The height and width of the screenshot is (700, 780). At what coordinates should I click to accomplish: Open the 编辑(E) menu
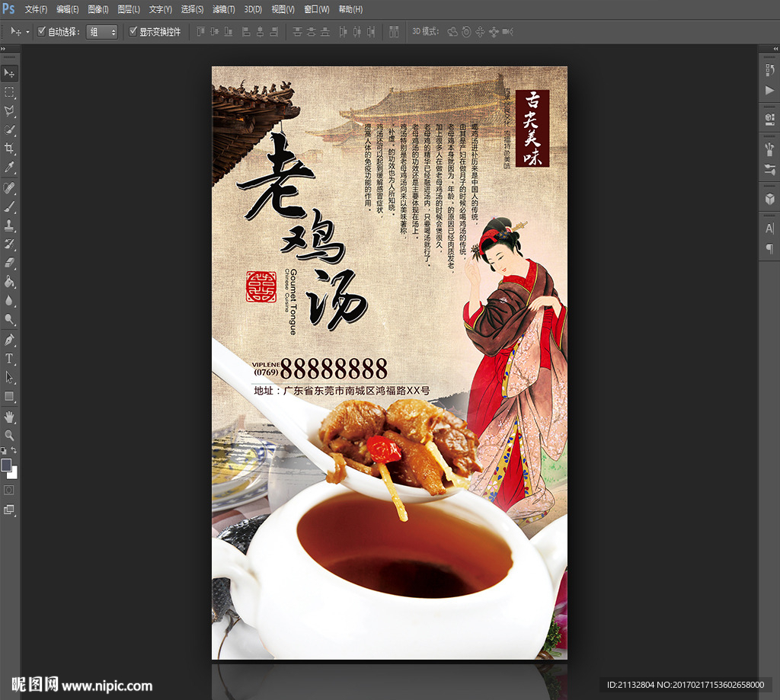coord(67,9)
